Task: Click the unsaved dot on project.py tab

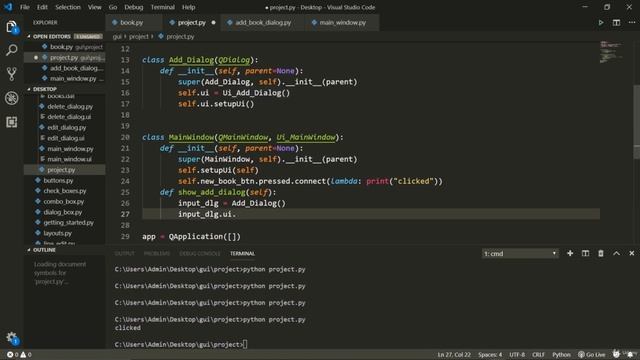Action: point(213,23)
